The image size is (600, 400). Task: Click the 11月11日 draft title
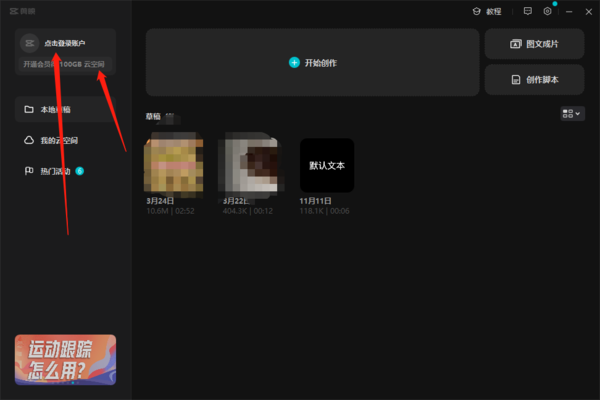pyautogui.click(x=315, y=201)
